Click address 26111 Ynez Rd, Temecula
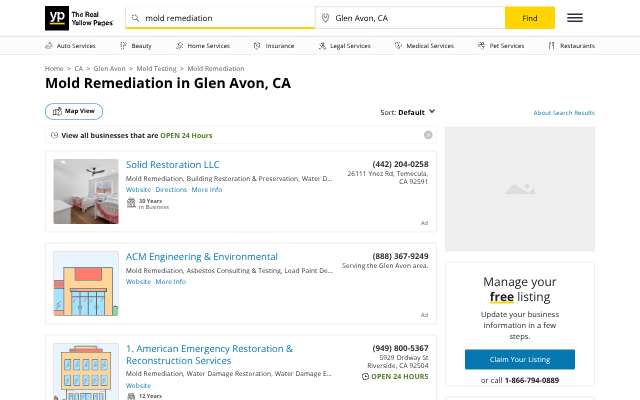Image resolution: width=640 pixels, height=400 pixels. (388, 178)
